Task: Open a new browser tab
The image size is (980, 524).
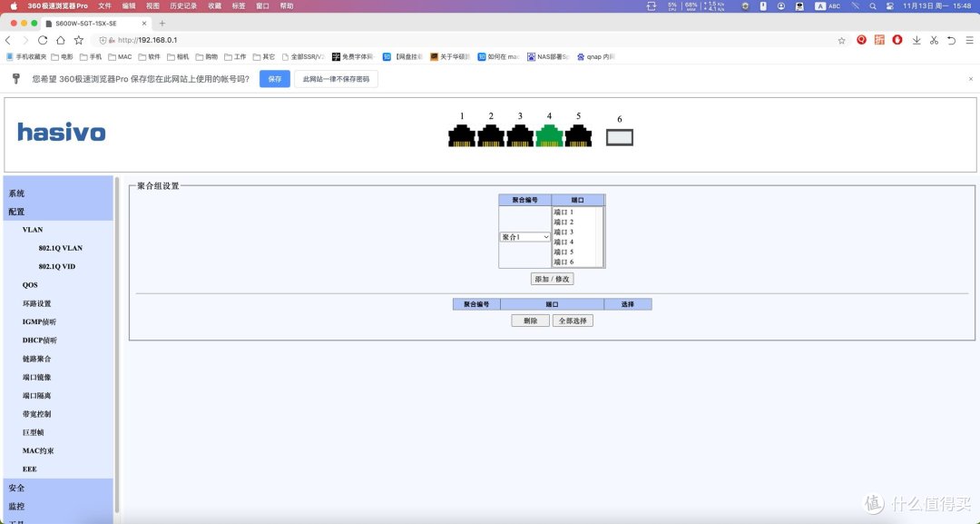Action: (x=162, y=23)
